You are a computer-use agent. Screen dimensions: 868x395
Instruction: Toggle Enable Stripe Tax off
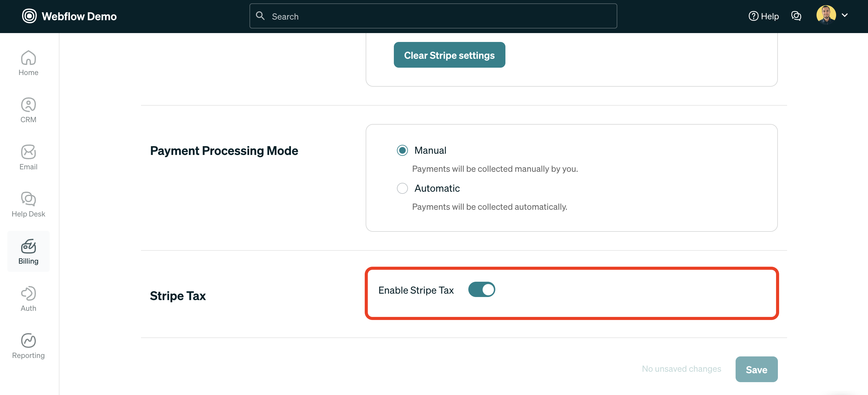point(482,289)
